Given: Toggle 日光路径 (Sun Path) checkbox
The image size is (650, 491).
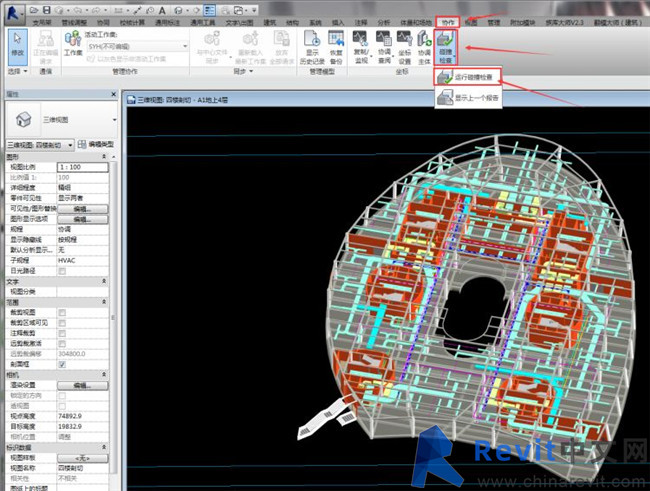Looking at the screenshot, I should 62,271.
